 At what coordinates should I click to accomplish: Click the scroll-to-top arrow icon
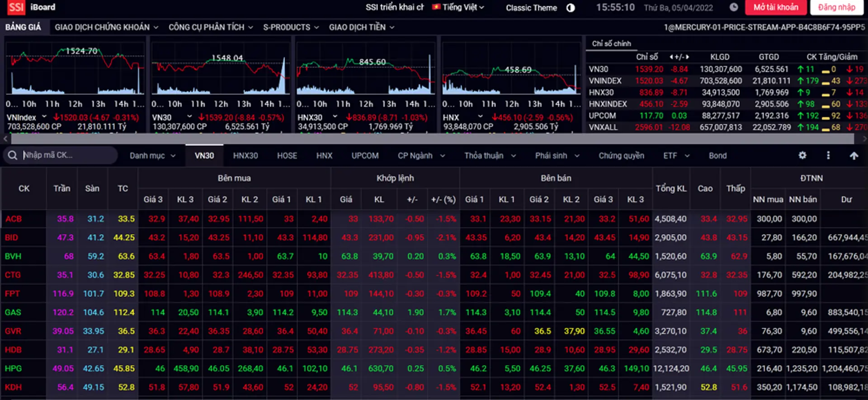(x=854, y=155)
